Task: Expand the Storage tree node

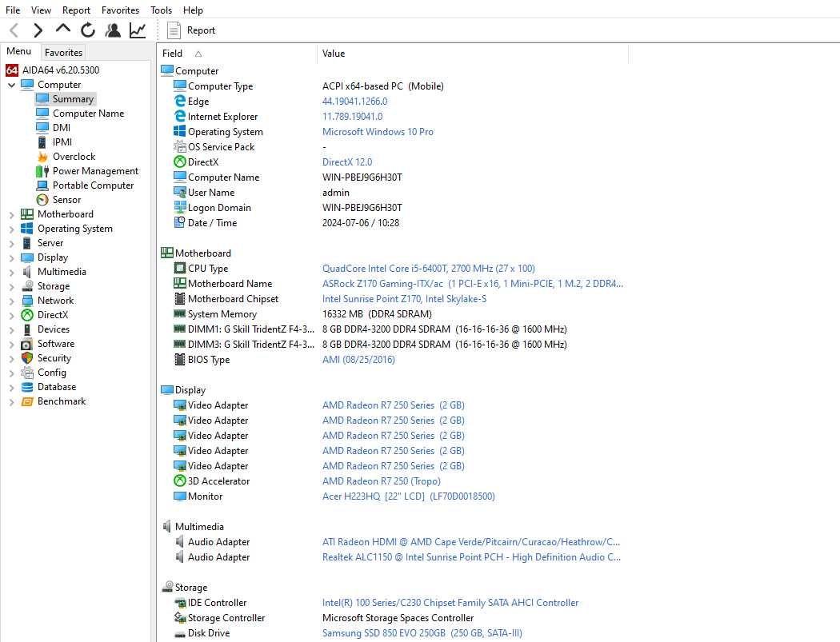Action: pyautogui.click(x=11, y=286)
